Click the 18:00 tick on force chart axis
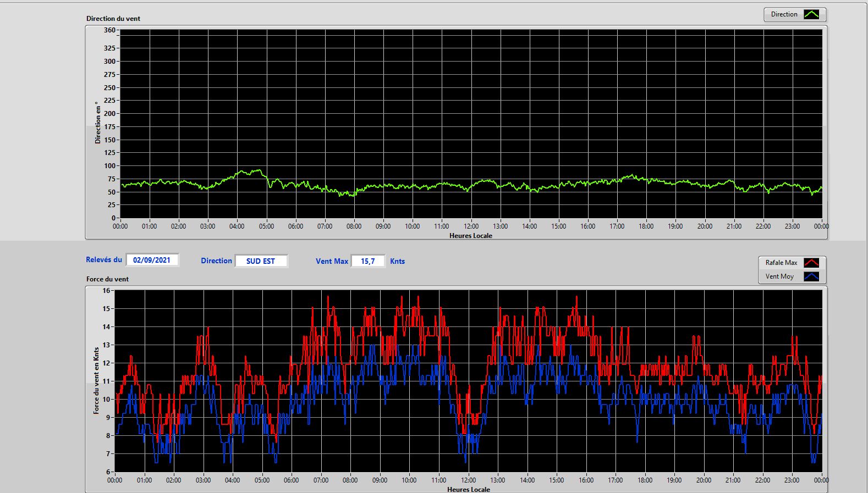The height and width of the screenshot is (493, 868). click(x=645, y=480)
